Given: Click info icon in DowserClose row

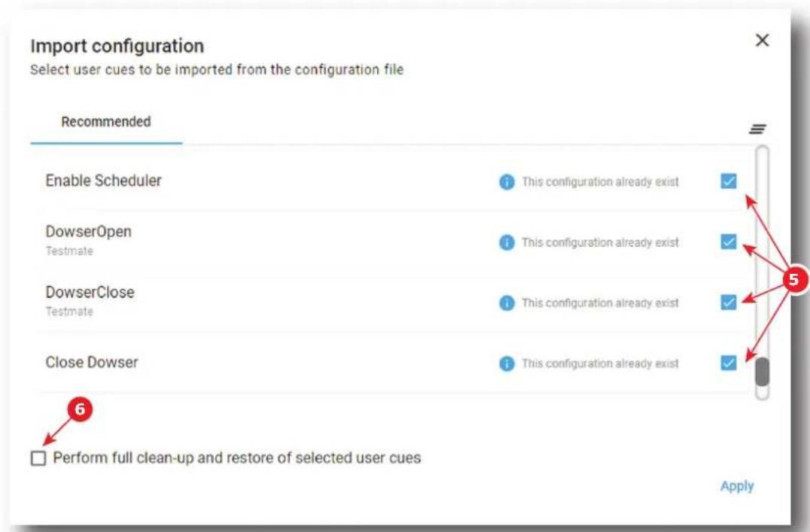Looking at the screenshot, I should coord(507,302).
